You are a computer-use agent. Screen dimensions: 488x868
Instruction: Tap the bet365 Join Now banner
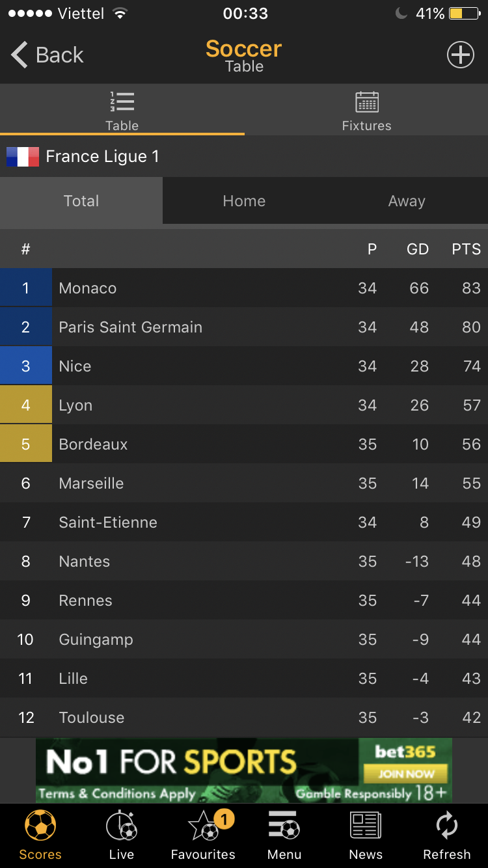tap(244, 770)
